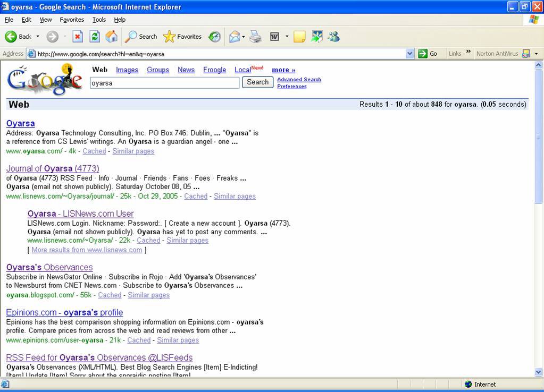Expand the Links toolbar chevron
The width and height of the screenshot is (544, 392).
[x=468, y=52]
